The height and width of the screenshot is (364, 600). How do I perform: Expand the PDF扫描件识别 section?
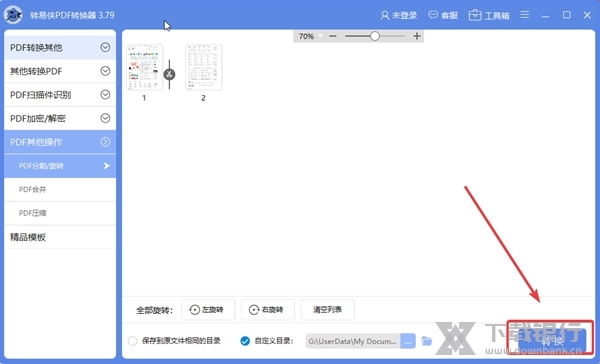tap(60, 95)
